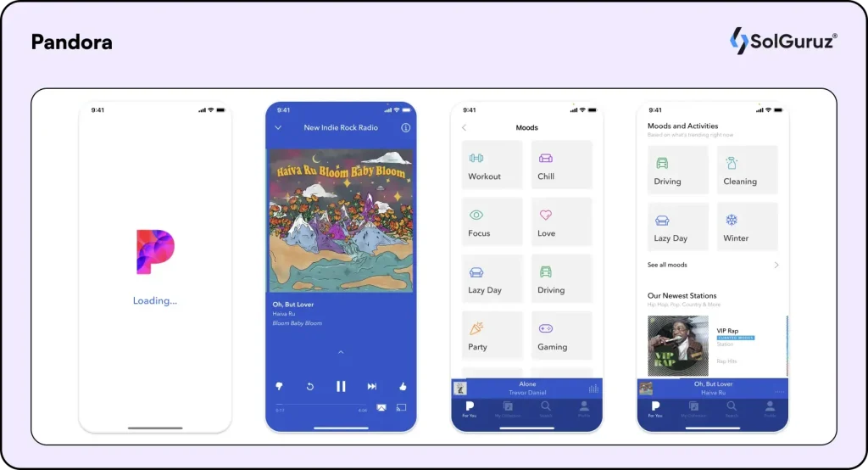Select Driving tile on Moods screen
Image resolution: width=868 pixels, height=470 pixels.
pyautogui.click(x=561, y=278)
